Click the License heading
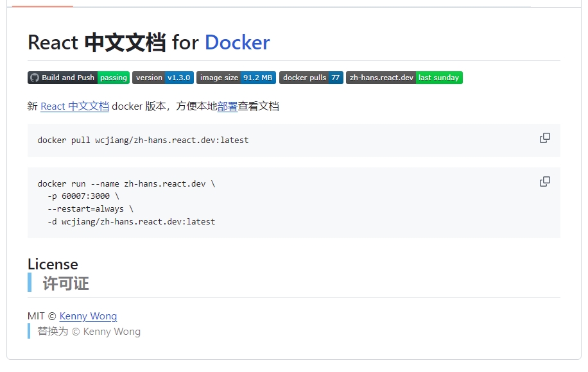Screen dimensions: 588x372 (53, 264)
